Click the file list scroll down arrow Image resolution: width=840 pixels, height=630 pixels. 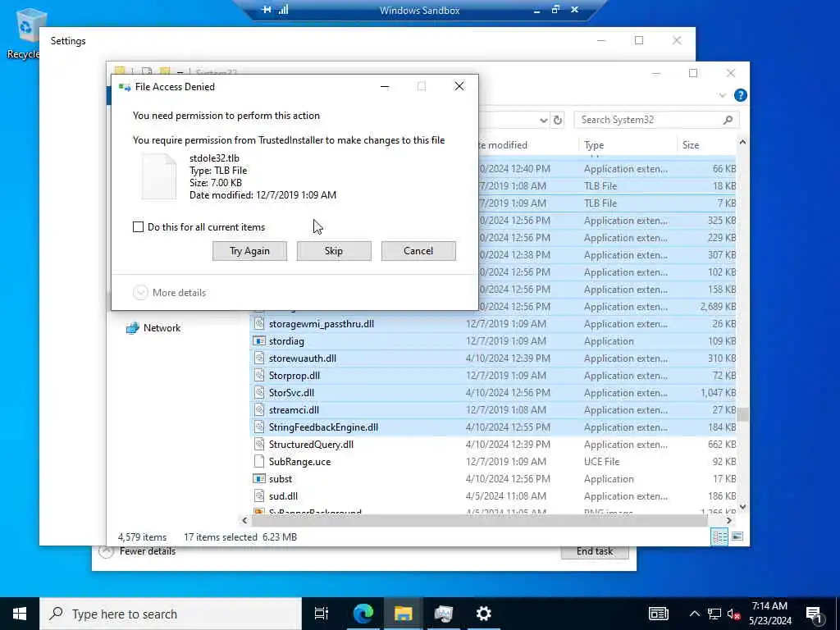(742, 506)
